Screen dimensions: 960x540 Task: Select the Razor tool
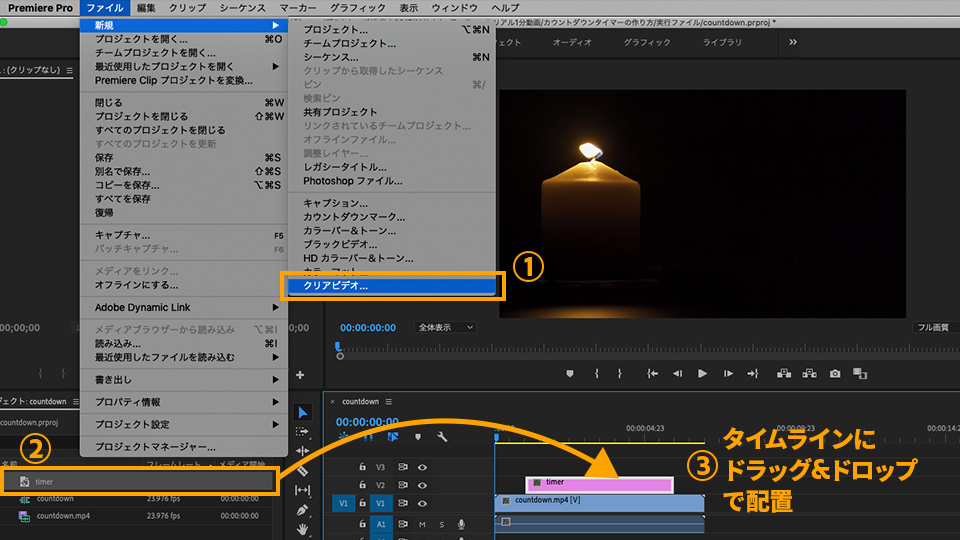[302, 470]
